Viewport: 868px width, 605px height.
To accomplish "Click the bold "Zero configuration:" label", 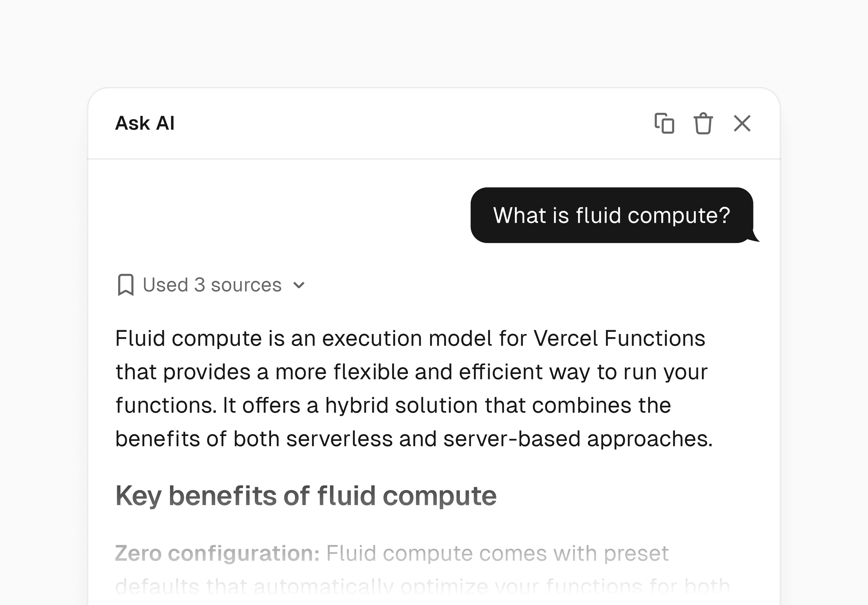I will (217, 554).
